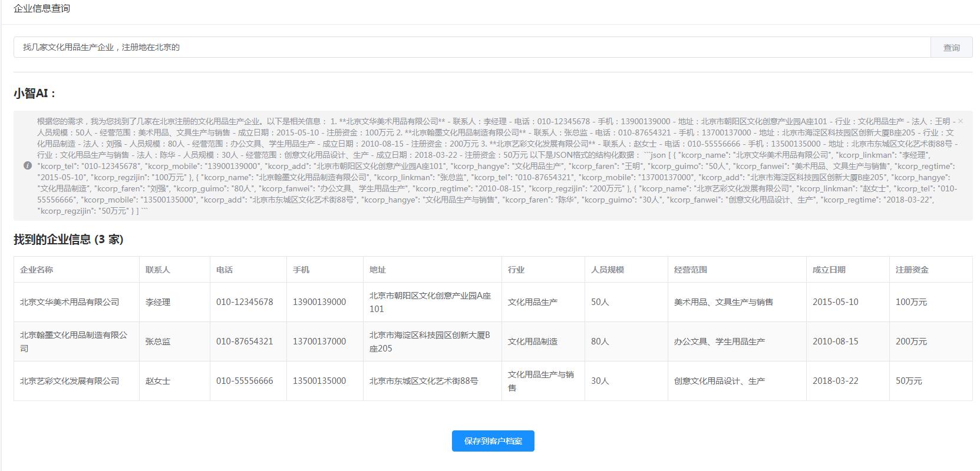Dismiss the 小智AI response alert

click(961, 121)
